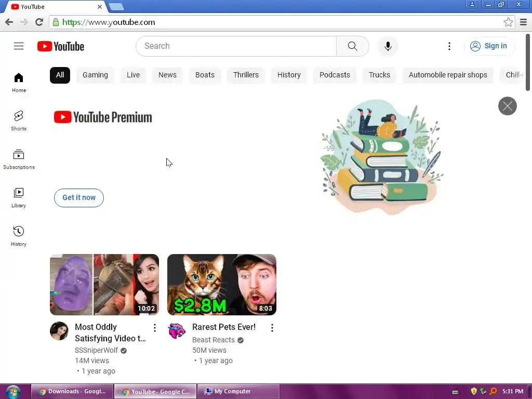Open Rarest Pets Ever! title link

[224, 327]
